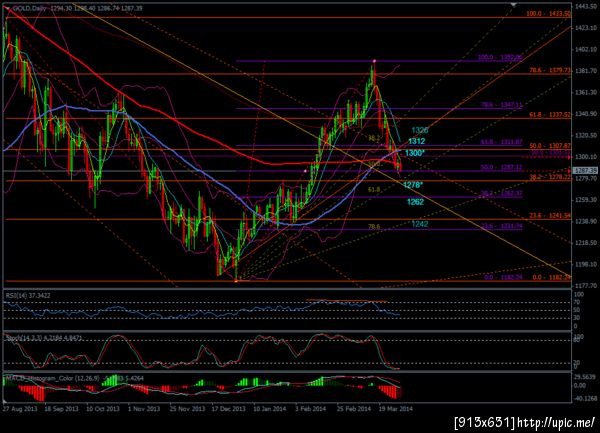Select orange Fibonacci label 0.0 - 1182.24
The height and width of the screenshot is (433, 600).
coord(551,277)
